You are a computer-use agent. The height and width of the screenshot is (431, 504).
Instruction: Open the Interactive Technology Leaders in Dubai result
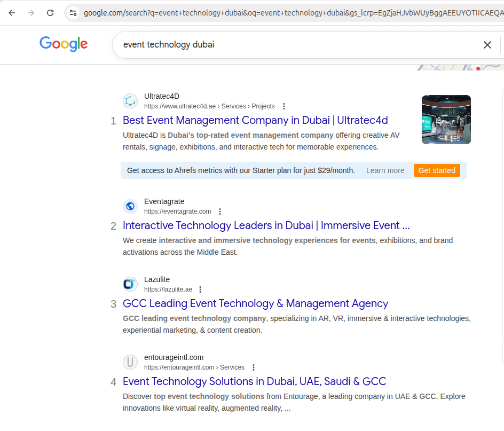tap(266, 225)
